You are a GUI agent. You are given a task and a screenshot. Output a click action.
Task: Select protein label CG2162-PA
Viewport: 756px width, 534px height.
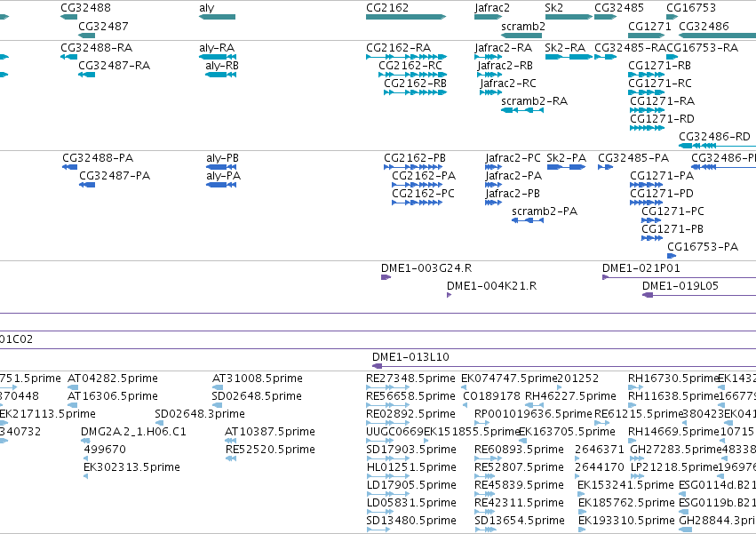point(424,176)
